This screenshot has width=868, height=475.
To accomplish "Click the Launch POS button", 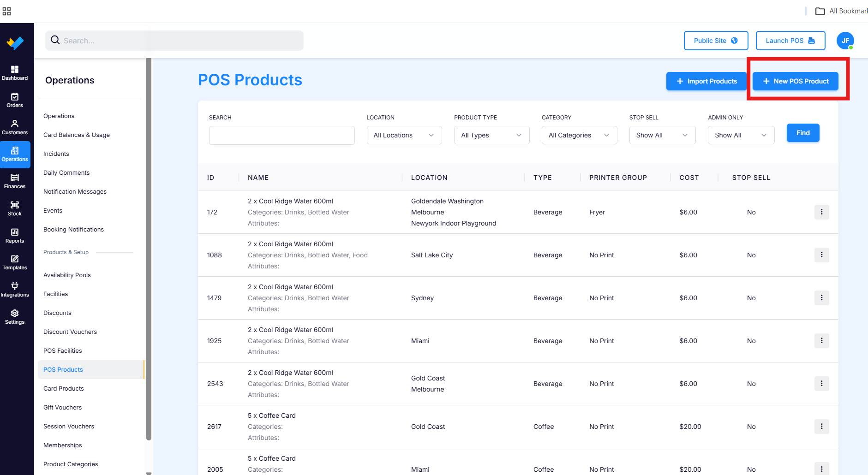I will click(x=790, y=41).
